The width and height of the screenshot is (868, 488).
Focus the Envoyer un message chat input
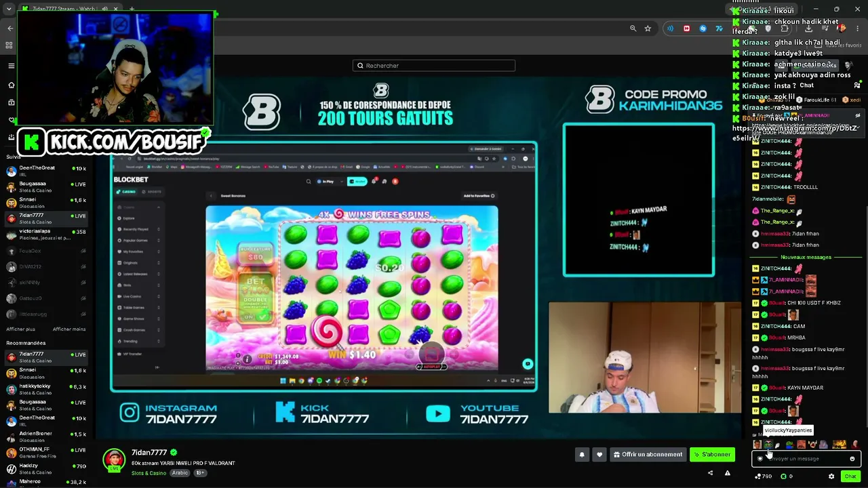coord(806,459)
